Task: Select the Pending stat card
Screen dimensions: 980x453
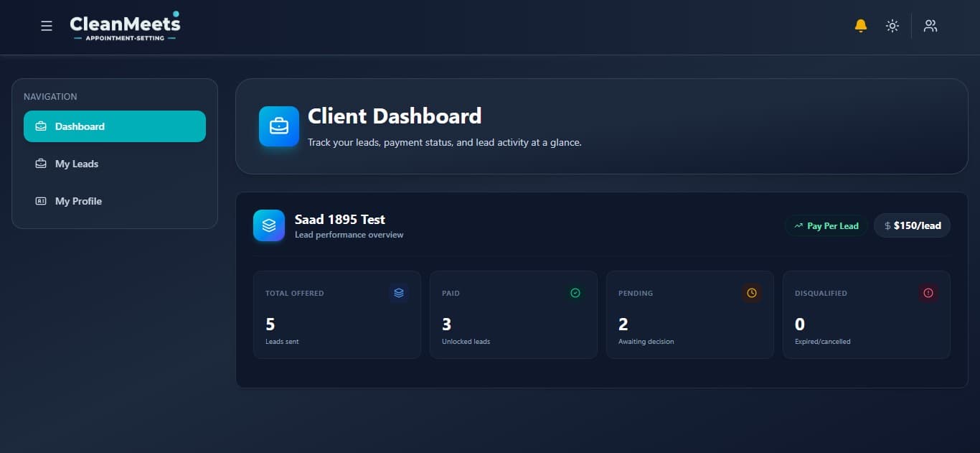Action: tap(690, 314)
